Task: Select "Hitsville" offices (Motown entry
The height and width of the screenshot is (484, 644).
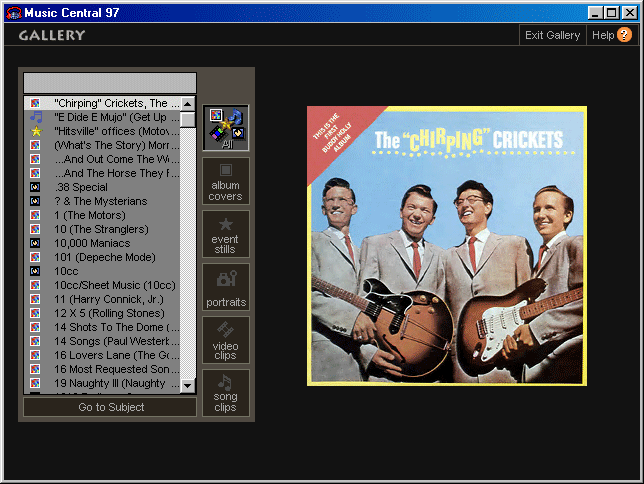Action: click(x=102, y=131)
